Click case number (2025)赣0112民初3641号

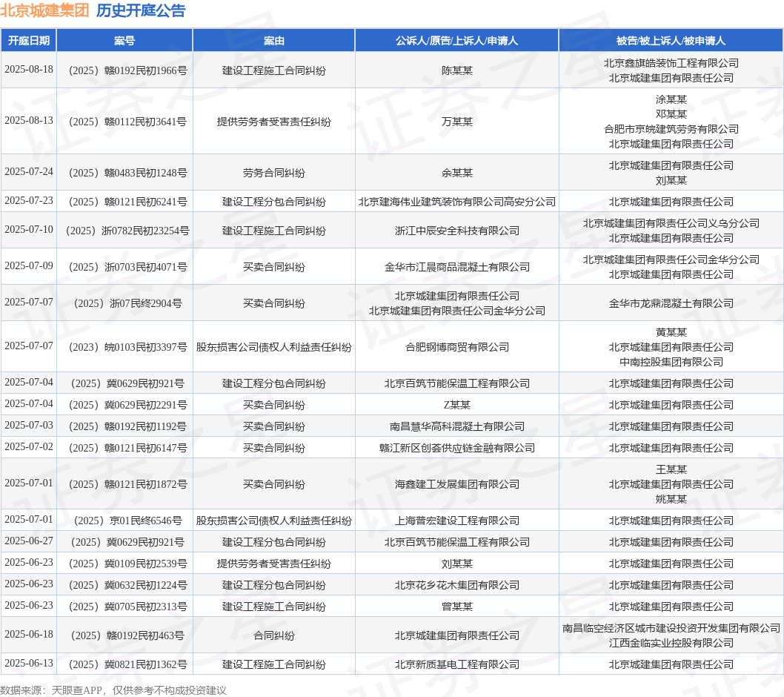127,122
